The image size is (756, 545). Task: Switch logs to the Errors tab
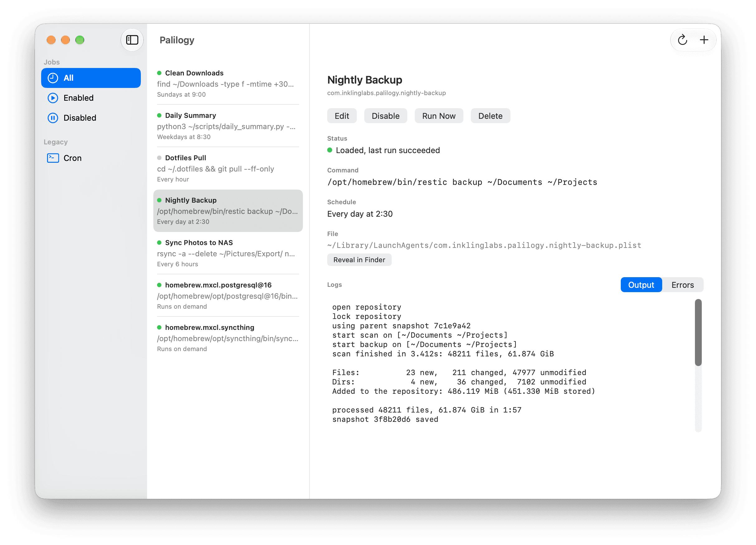[x=682, y=285]
